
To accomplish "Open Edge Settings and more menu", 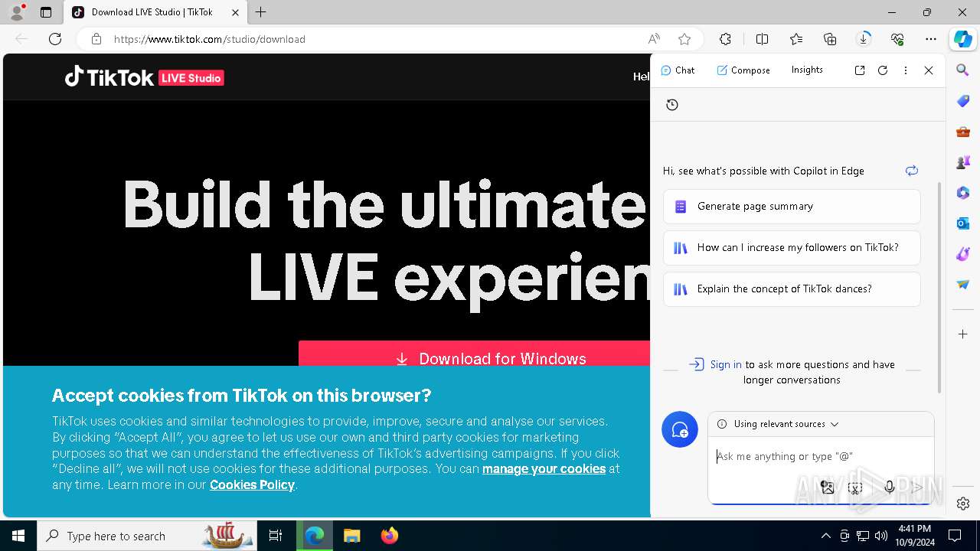I will tap(931, 39).
